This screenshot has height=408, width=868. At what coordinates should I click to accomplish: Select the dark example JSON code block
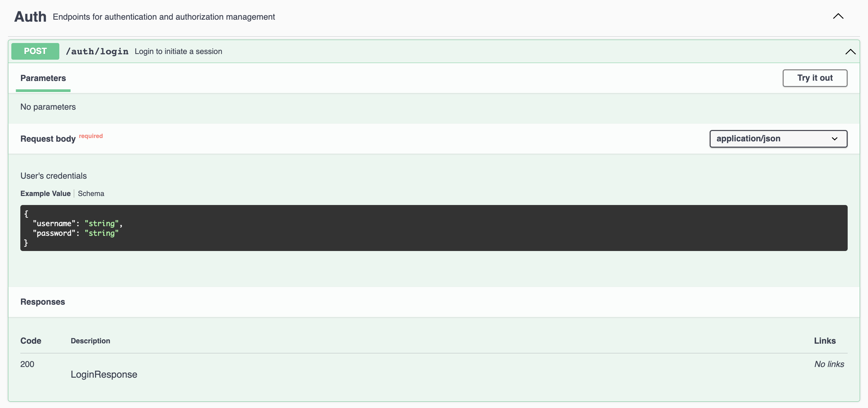pyautogui.click(x=434, y=228)
